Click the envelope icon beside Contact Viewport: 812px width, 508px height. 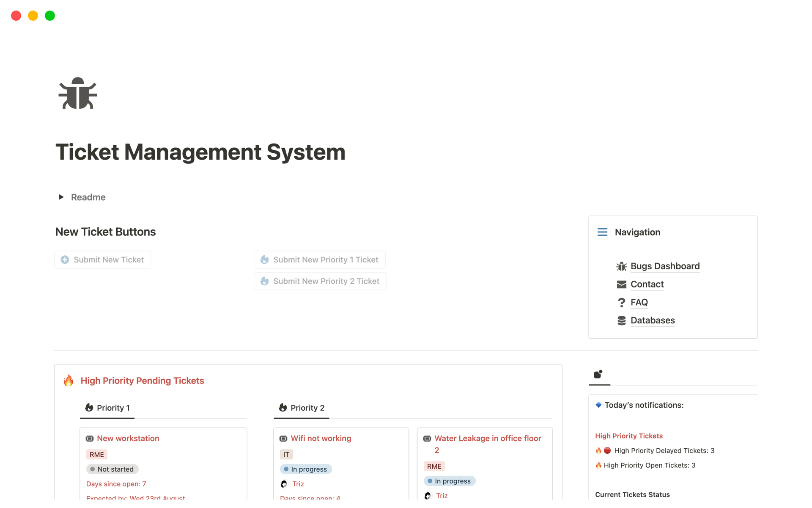click(621, 284)
